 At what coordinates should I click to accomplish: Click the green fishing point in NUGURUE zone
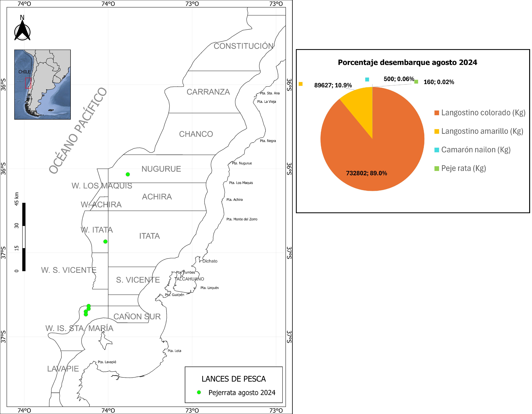tap(128, 174)
